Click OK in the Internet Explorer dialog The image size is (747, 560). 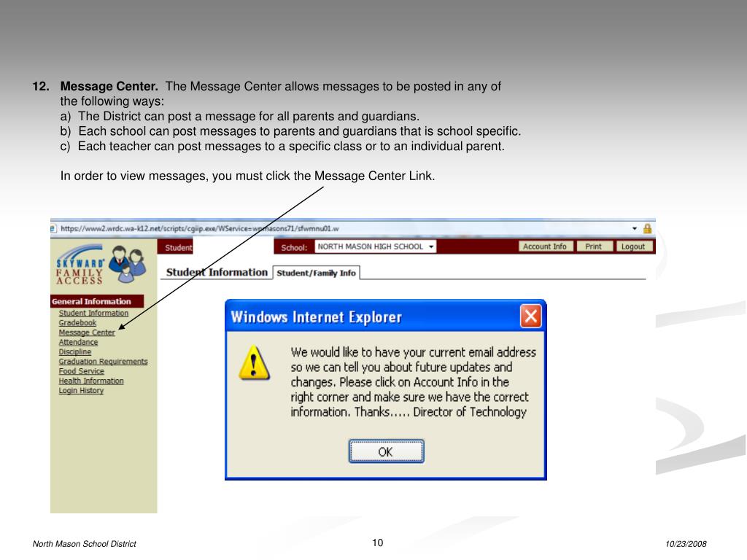click(x=386, y=451)
